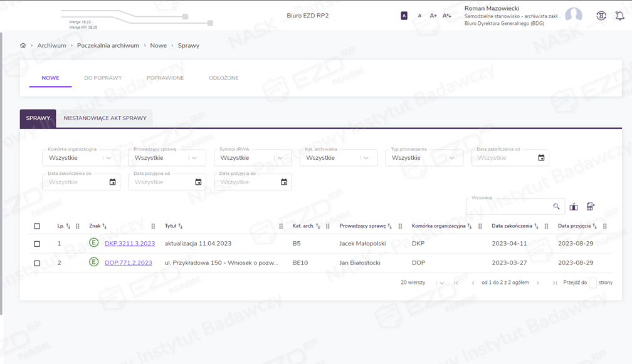Viewport: 632px width, 364px height.
Task: Click the home icon in breadcrumb
Action: point(23,46)
